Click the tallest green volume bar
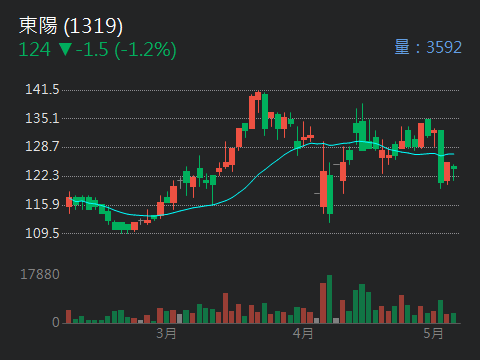Image resolution: width=480 pixels, height=360 pixels. [x=329, y=299]
